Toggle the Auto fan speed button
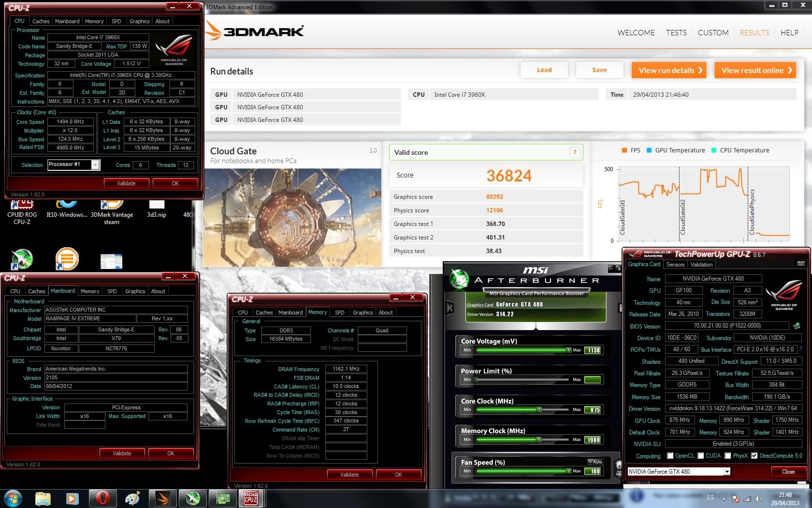 [x=595, y=462]
